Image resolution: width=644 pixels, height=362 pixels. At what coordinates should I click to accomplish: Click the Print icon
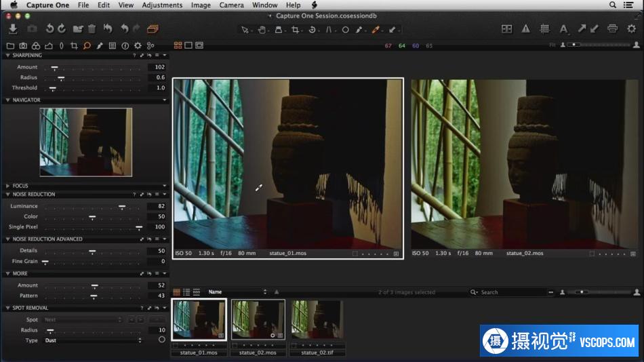[x=612, y=28]
